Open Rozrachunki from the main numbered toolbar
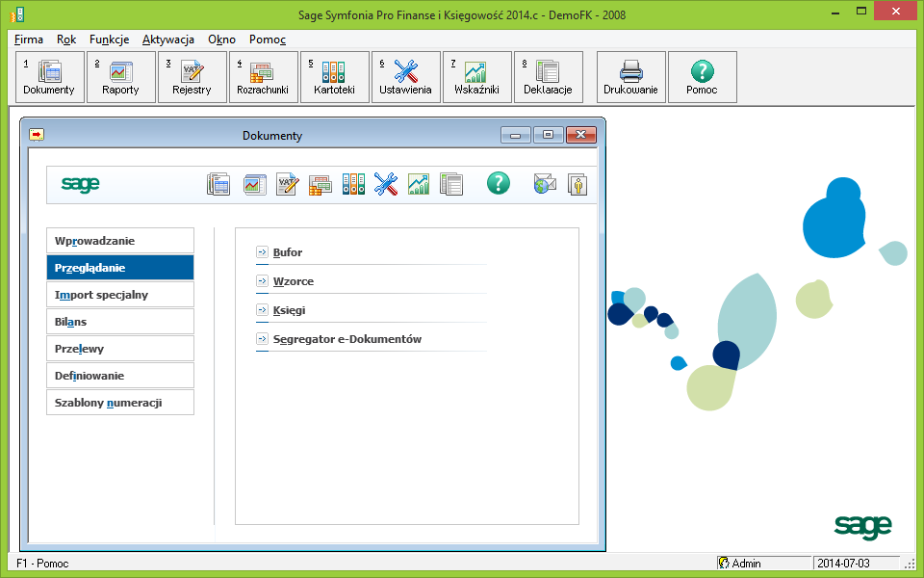924x578 pixels. tap(264, 77)
